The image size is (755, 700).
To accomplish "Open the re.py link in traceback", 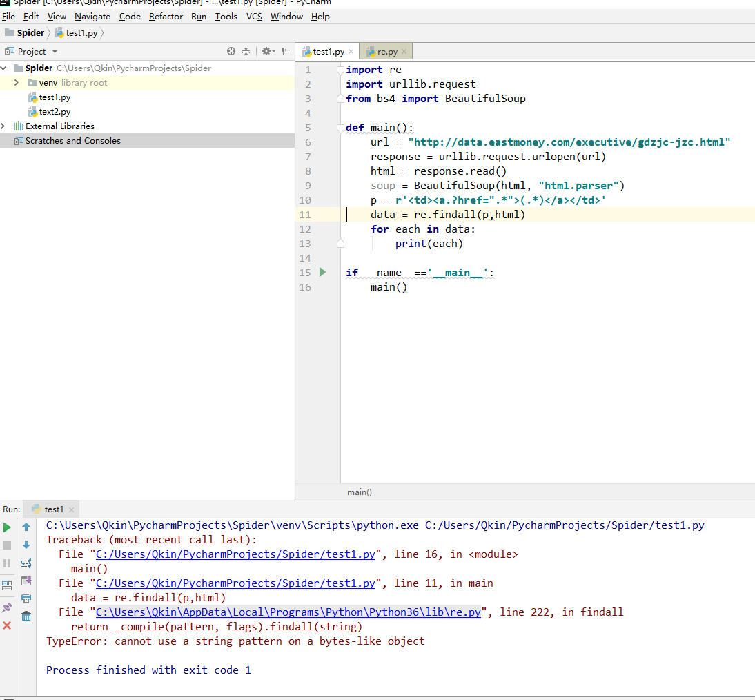I will (x=288, y=612).
